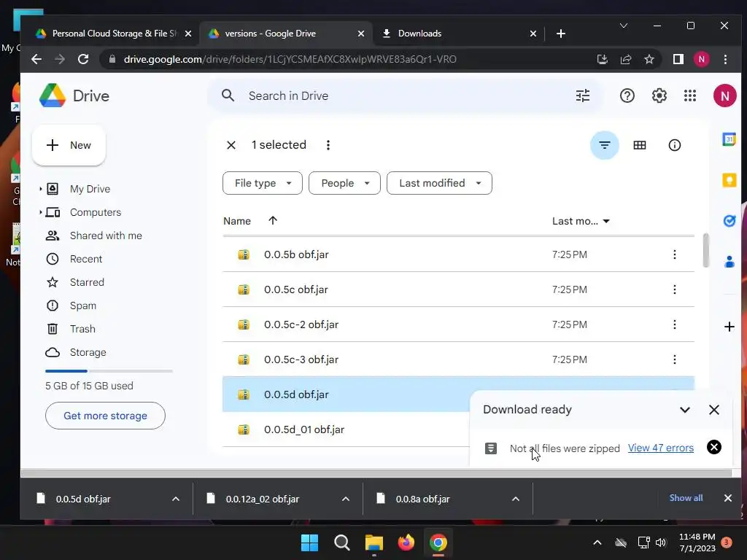Open more options for 0.0.5c-3 obf.jar
Screen dimensions: 747x560
(x=674, y=359)
